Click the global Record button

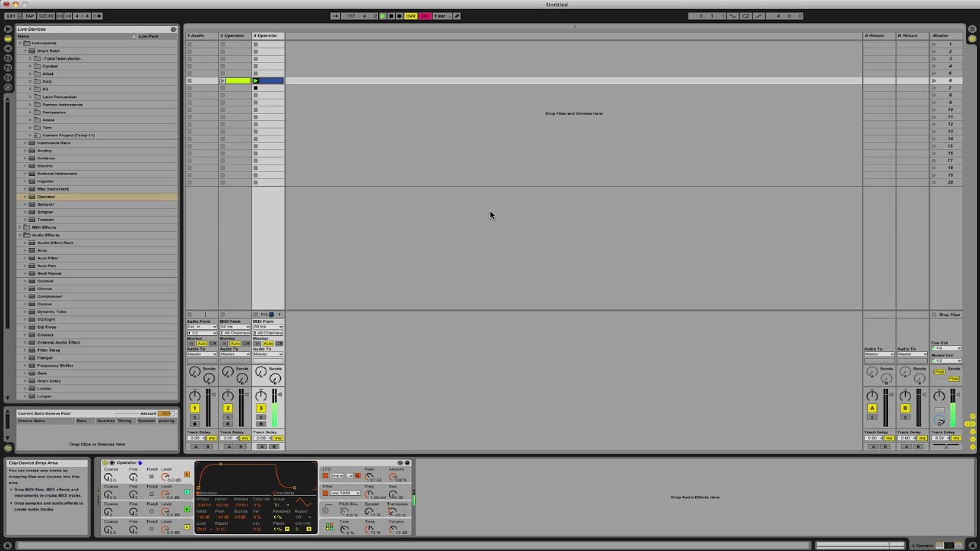(x=399, y=16)
